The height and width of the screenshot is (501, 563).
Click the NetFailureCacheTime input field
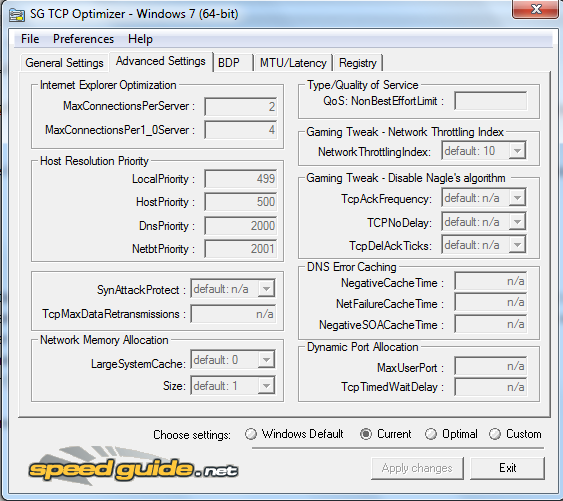pos(491,302)
